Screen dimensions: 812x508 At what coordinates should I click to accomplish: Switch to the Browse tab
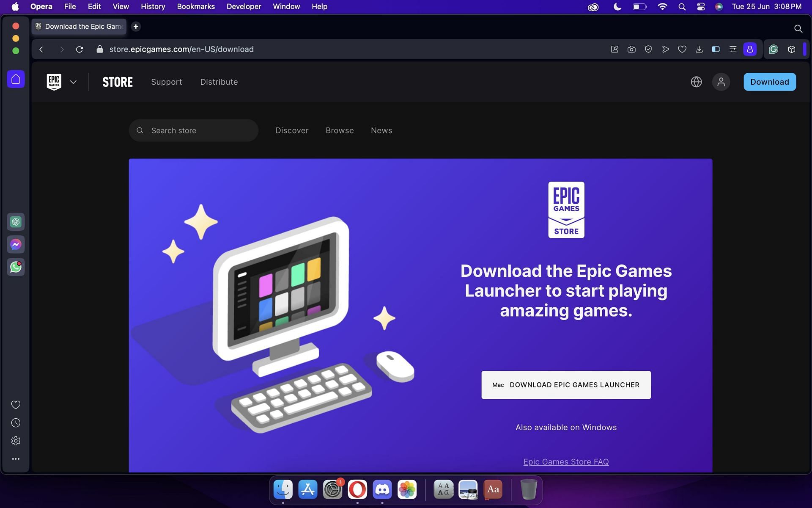340,130
